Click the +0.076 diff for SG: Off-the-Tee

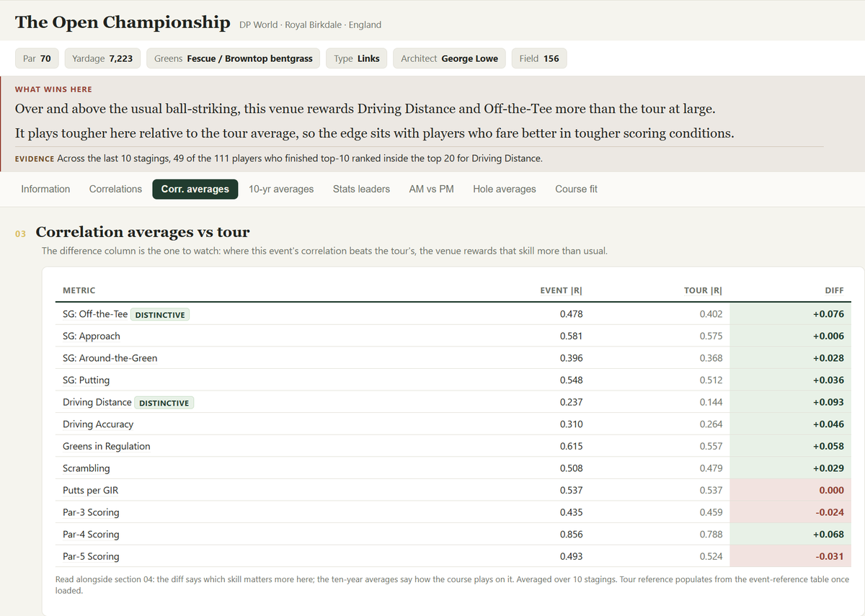click(828, 314)
